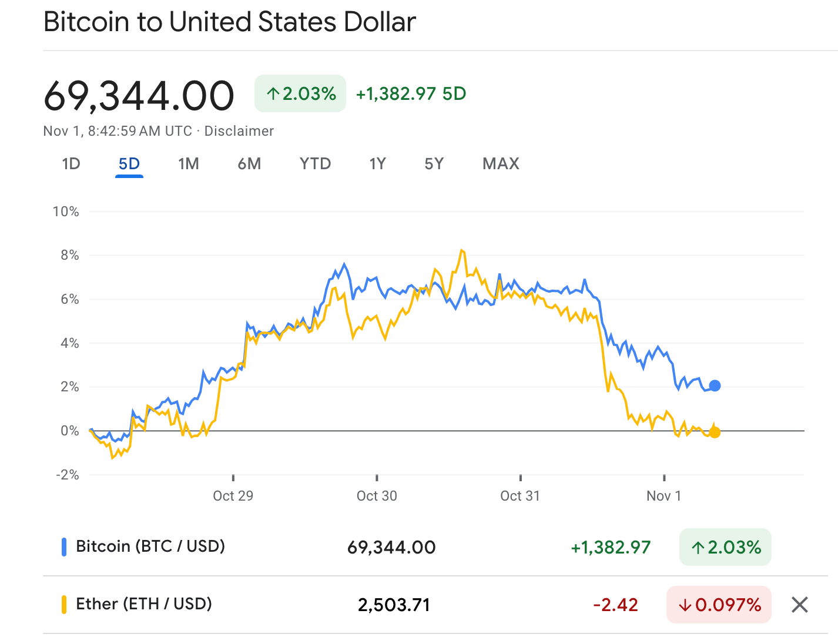Select the YTD range tab
838x644 pixels.
[315, 164]
